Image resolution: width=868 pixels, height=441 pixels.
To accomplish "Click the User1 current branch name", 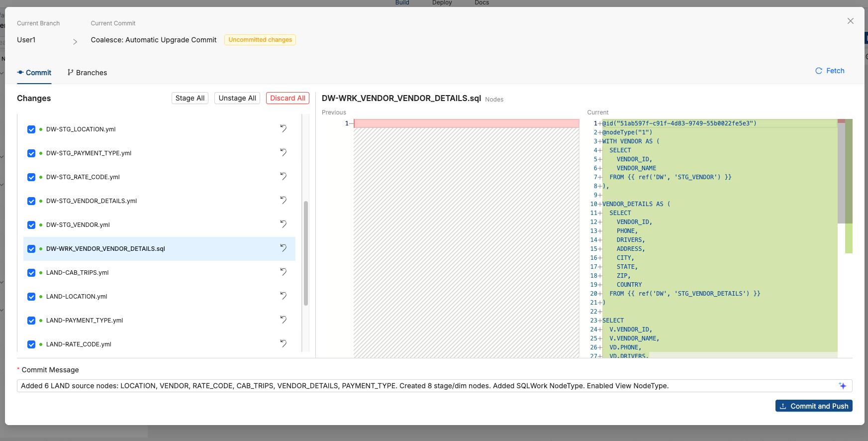I will tap(26, 40).
